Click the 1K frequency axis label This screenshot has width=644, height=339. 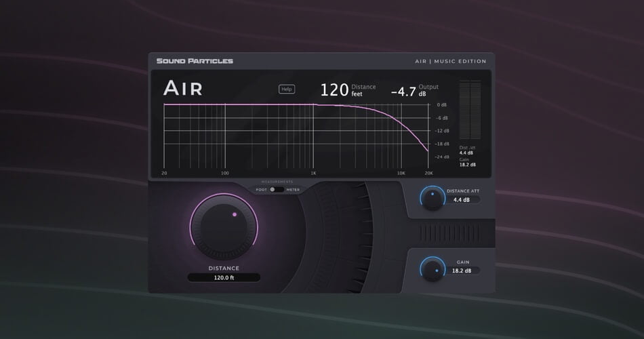(313, 174)
